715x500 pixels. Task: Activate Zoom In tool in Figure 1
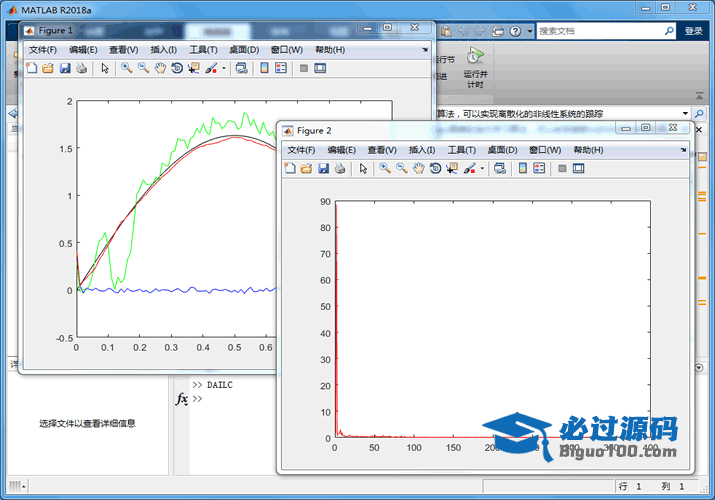point(126,68)
